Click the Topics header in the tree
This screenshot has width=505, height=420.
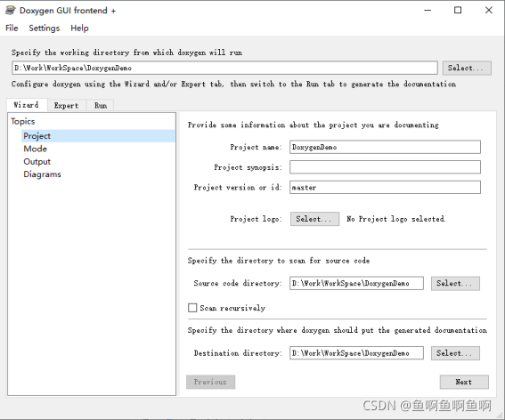23,121
